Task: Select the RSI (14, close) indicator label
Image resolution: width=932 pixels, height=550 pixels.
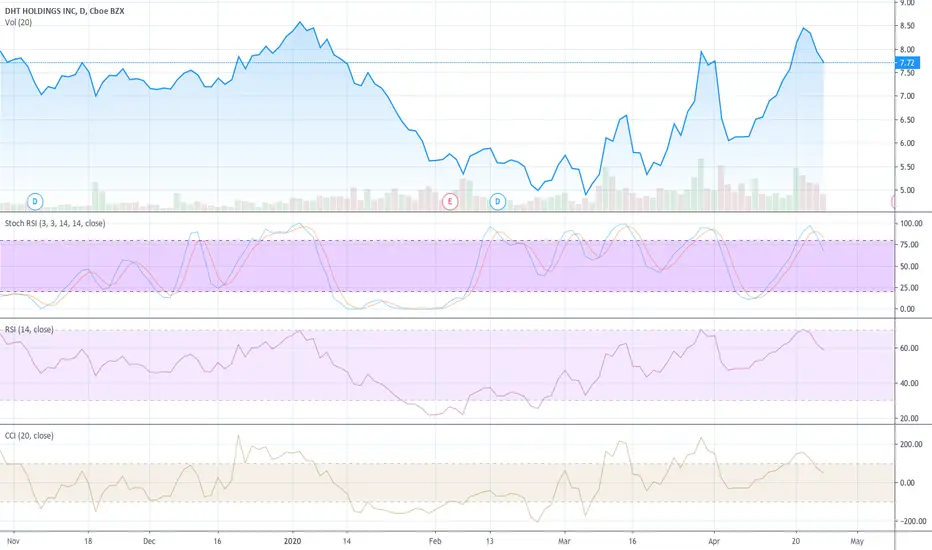Action: point(29,329)
